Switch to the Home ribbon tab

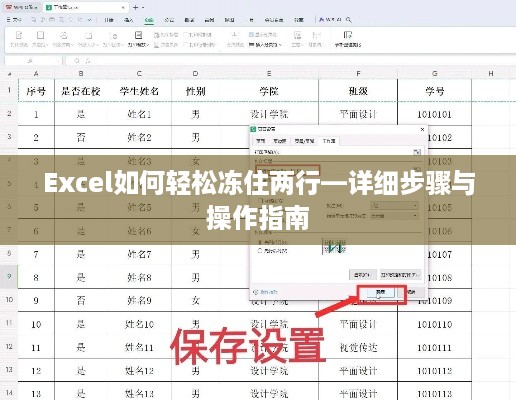[109, 20]
